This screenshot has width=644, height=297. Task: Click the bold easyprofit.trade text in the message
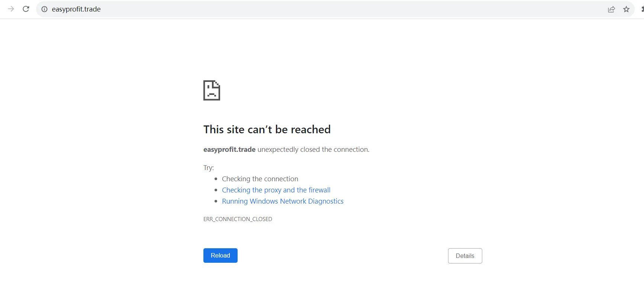click(x=229, y=149)
